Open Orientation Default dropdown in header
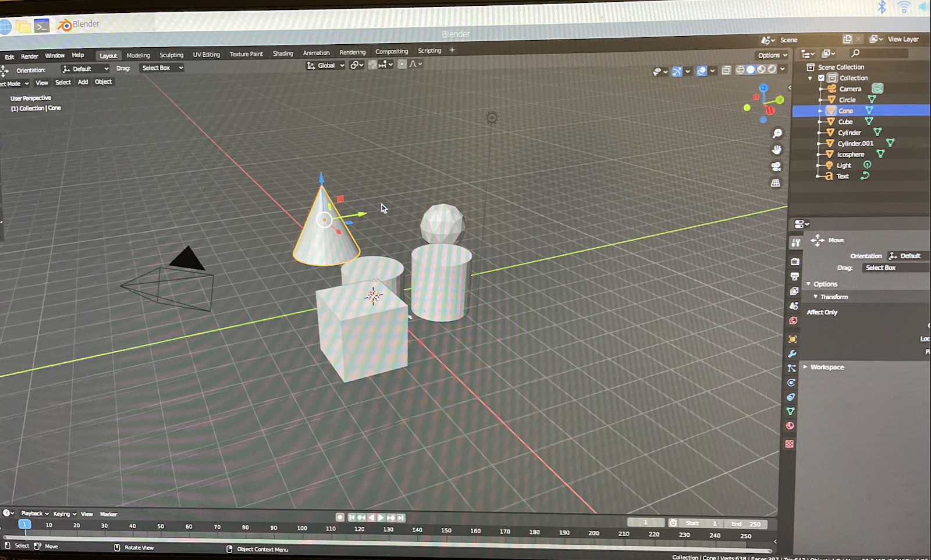Viewport: 931px width, 560px height. point(86,69)
